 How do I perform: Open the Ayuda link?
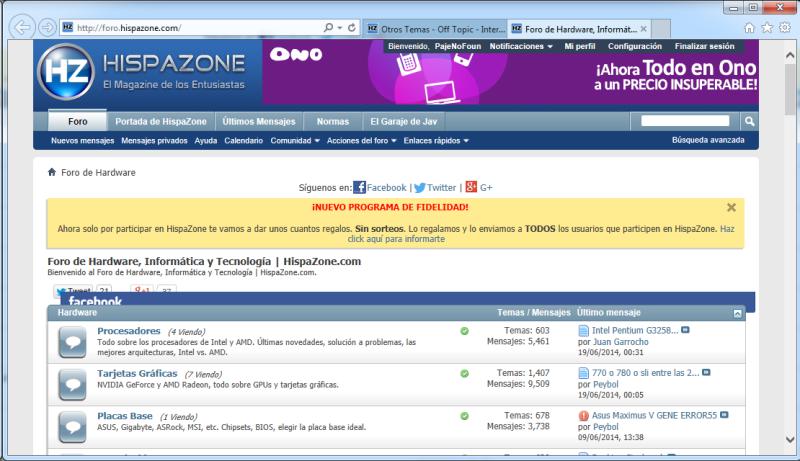(206, 140)
